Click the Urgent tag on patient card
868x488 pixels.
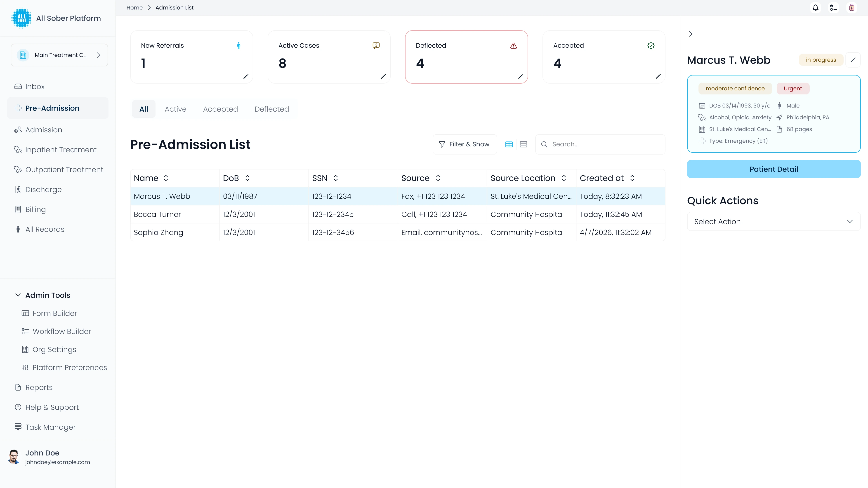[x=793, y=89]
